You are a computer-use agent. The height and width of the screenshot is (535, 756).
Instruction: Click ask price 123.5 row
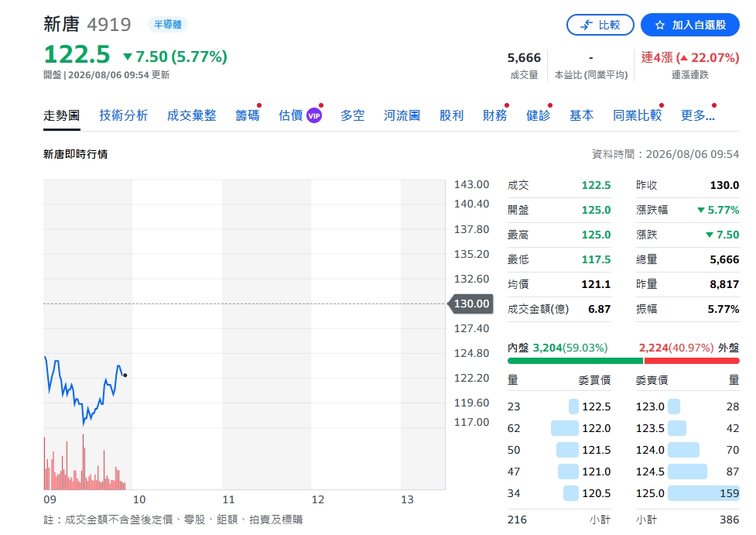688,428
